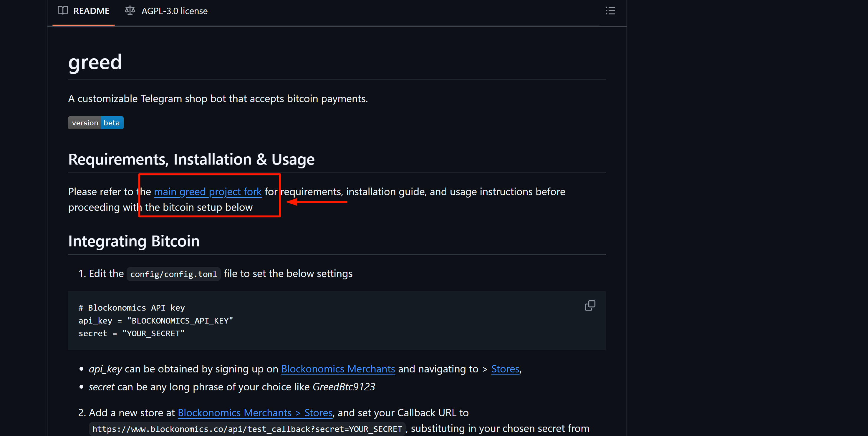Click the callback URL inline code
This screenshot has height=436, width=868.
point(247,429)
